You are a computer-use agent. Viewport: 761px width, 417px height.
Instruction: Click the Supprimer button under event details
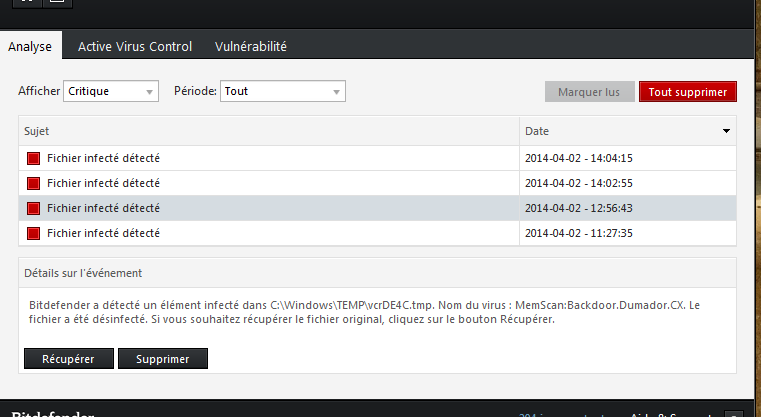coord(163,359)
